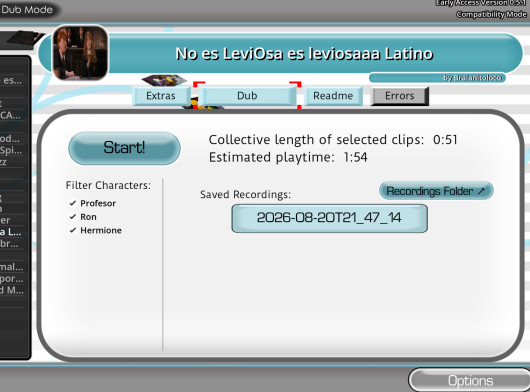Click the author credit by Bralanitoloco
The width and height of the screenshot is (530, 392).
pos(472,78)
